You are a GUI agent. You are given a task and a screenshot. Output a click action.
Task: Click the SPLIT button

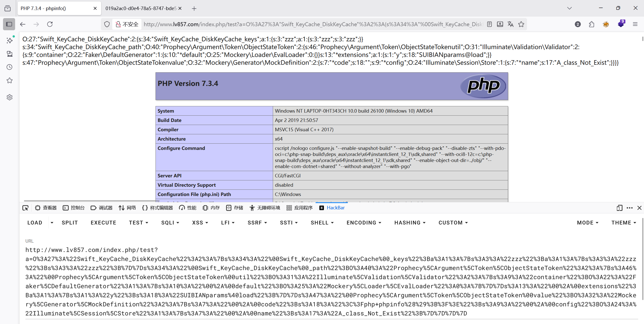[x=70, y=223]
